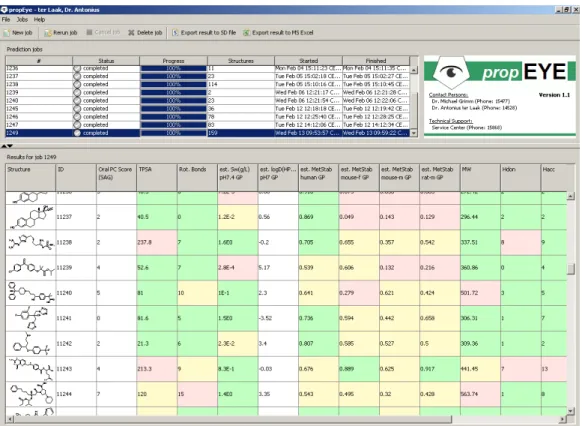582x426 pixels.
Task: Click the status icon of job 1239
Action: (77, 92)
